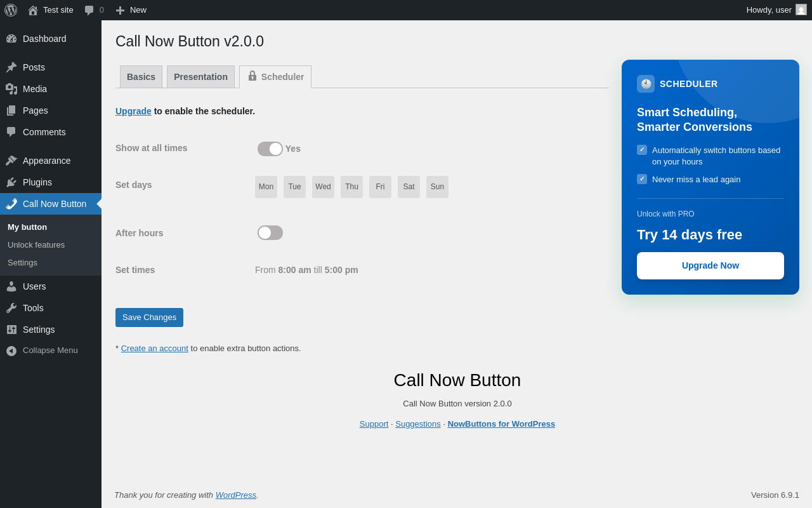The height and width of the screenshot is (508, 812).
Task: Click the Users person icon
Action: tap(11, 286)
